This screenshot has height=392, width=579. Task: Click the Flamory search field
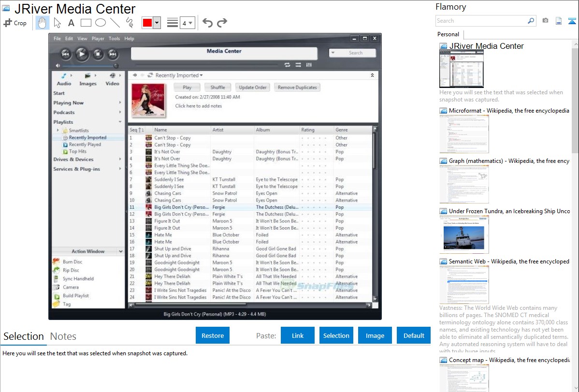(x=481, y=21)
